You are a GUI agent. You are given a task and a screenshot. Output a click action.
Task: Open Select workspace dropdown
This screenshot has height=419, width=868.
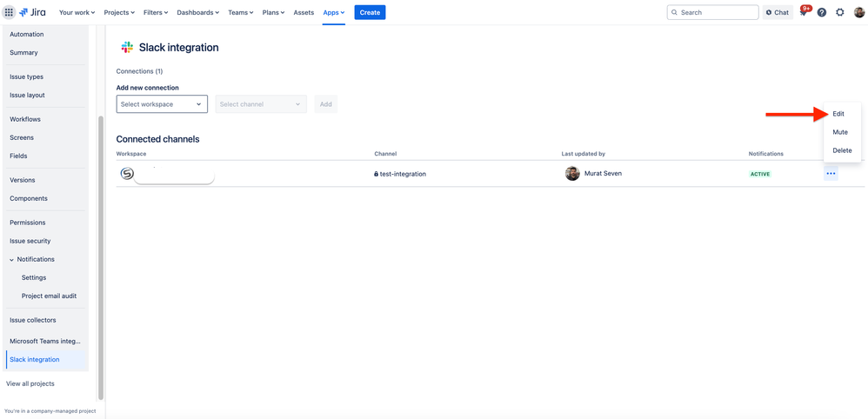click(x=162, y=104)
